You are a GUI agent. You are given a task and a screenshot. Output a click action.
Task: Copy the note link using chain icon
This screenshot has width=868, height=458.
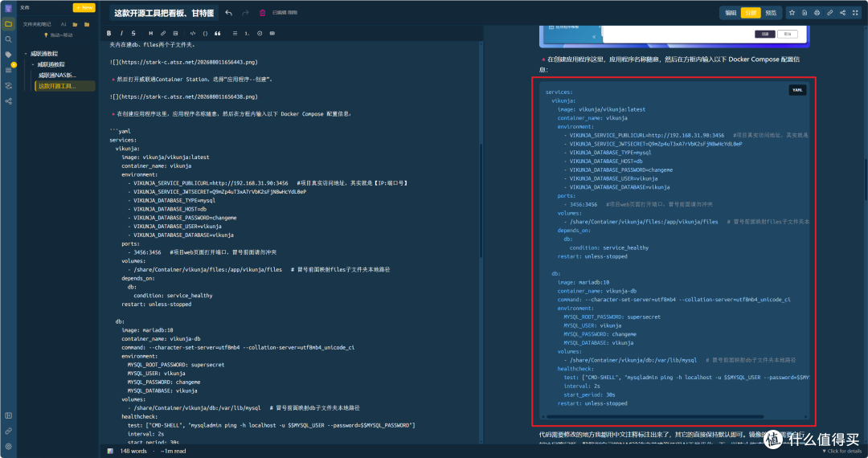pos(829,12)
